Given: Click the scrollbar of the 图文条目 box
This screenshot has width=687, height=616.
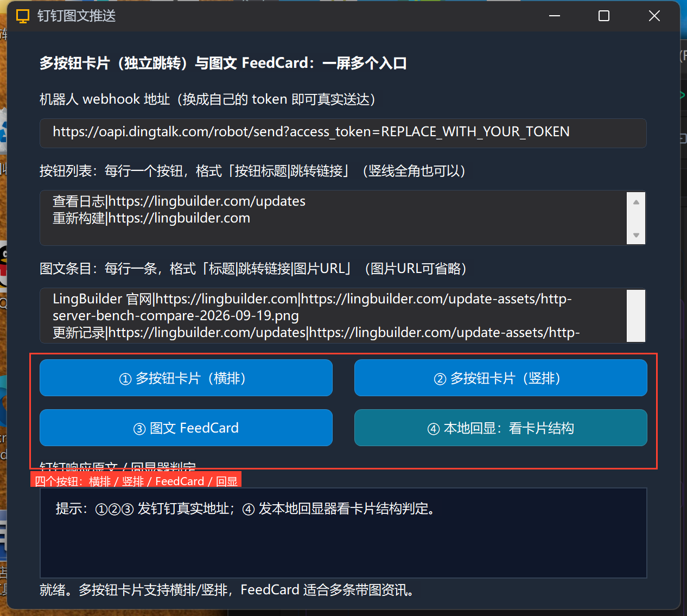Looking at the screenshot, I should pyautogui.click(x=636, y=315).
